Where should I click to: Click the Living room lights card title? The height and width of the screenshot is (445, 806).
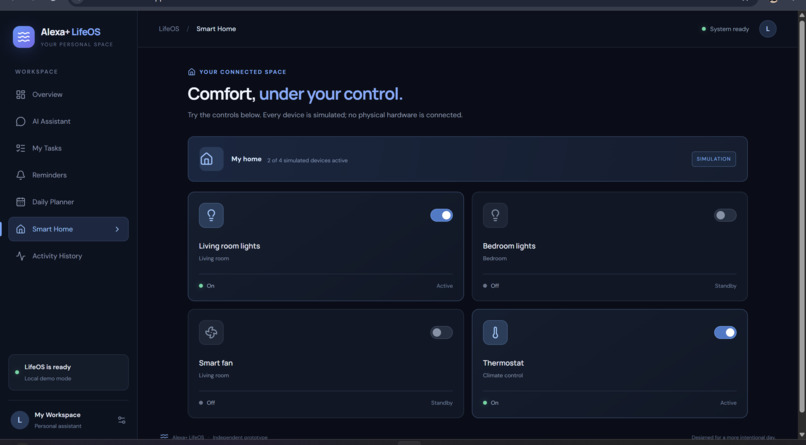229,246
